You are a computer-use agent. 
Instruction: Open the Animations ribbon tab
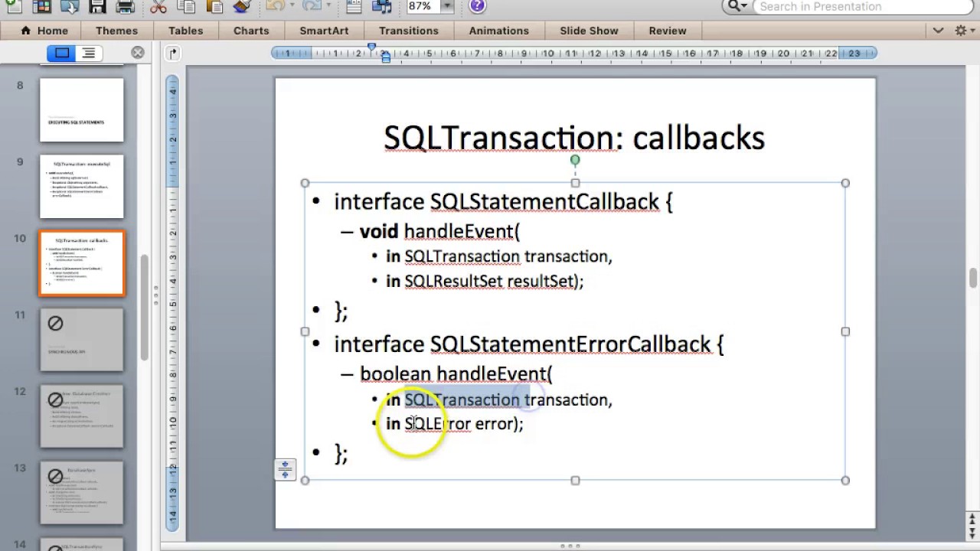pyautogui.click(x=499, y=31)
